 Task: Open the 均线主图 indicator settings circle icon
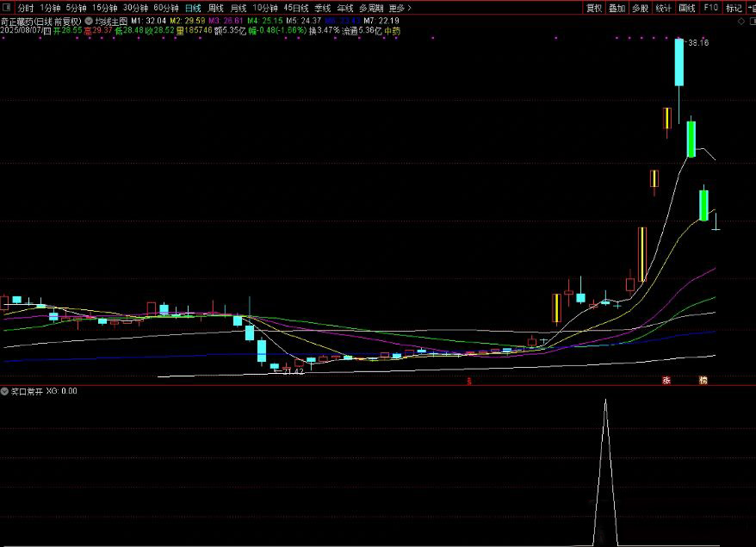(89, 20)
